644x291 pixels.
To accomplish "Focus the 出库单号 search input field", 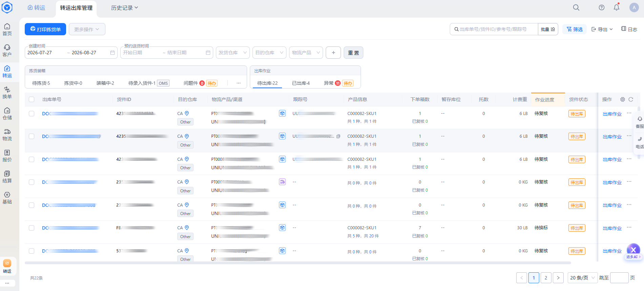I will coord(494,29).
